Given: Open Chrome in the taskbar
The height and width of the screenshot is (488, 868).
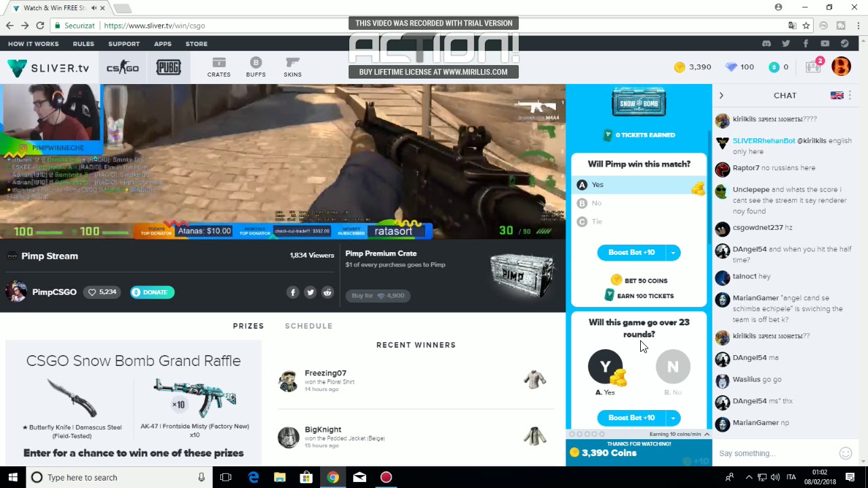Looking at the screenshot, I should click(x=333, y=477).
